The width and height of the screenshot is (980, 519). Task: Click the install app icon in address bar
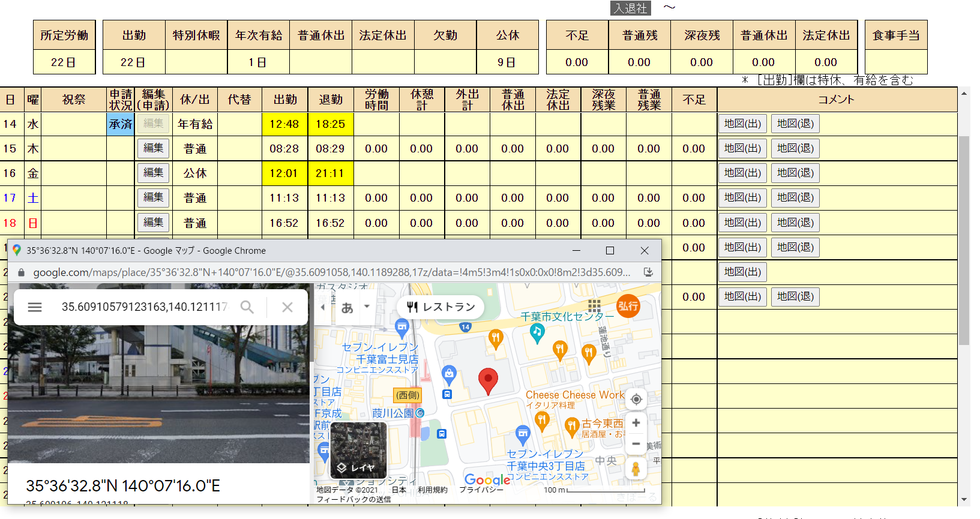(x=648, y=272)
